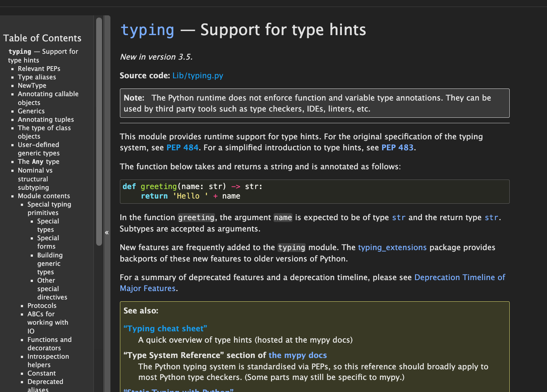Image resolution: width=547 pixels, height=392 pixels.
Task: Open Introspection helpers from the contents
Action: coord(48,356)
